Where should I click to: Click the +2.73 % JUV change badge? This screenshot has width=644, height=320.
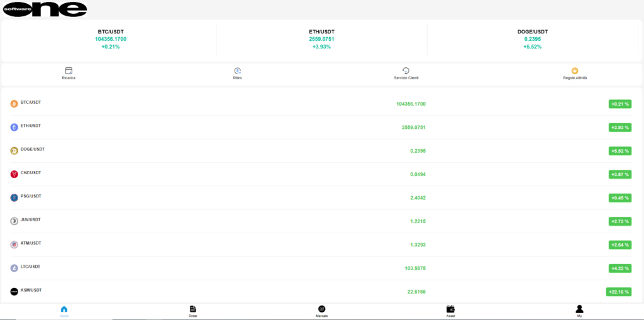(x=619, y=221)
